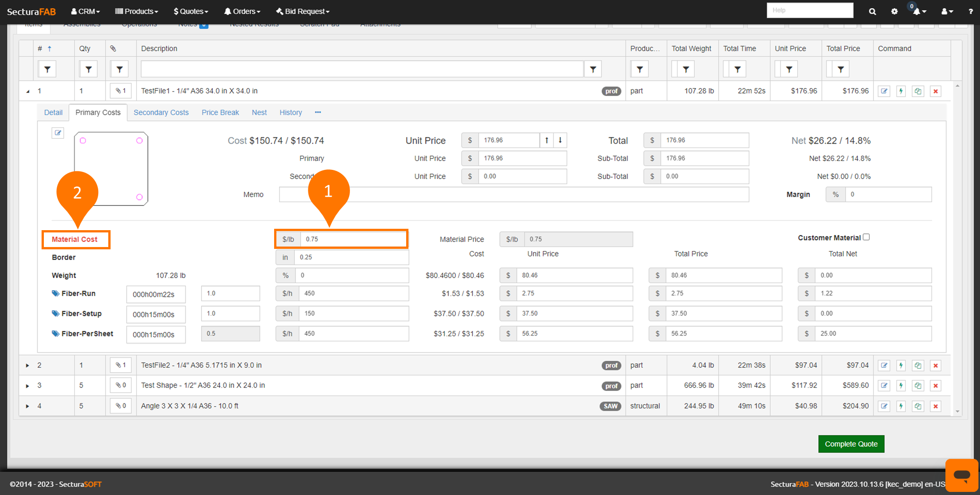The width and height of the screenshot is (980, 495).
Task: Open the Price Break tab
Action: 220,112
